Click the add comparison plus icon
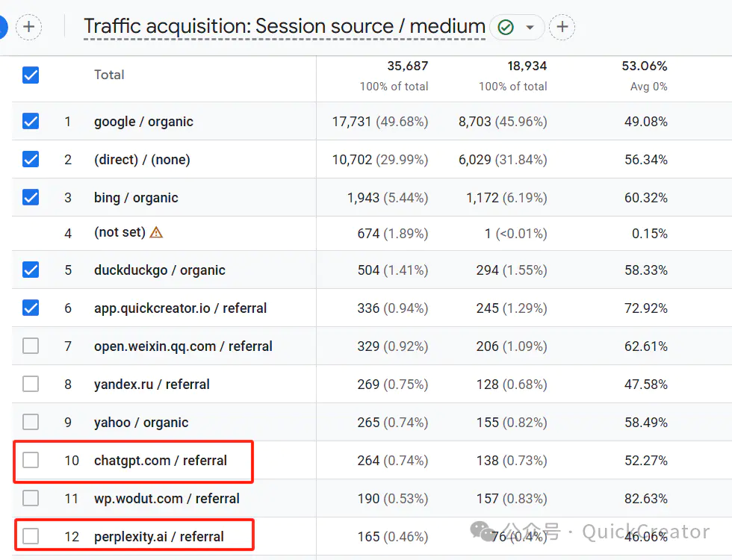732x560 pixels. tap(28, 28)
